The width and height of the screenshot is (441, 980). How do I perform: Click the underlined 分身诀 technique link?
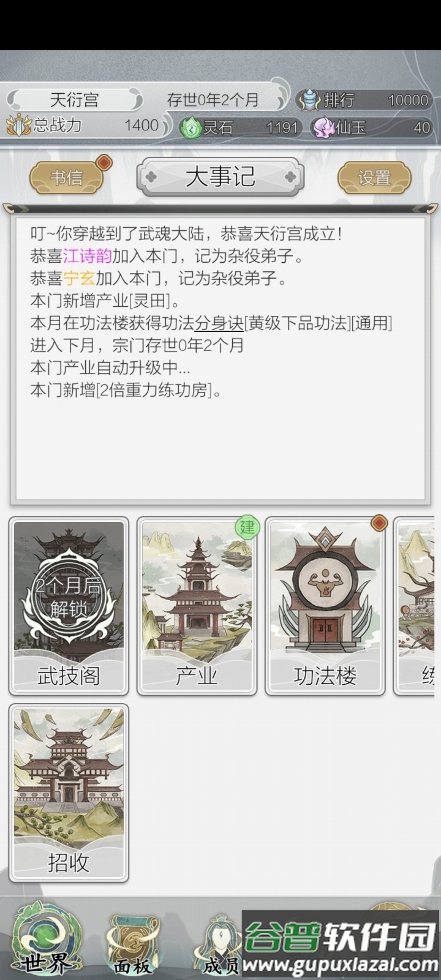pos(219,323)
